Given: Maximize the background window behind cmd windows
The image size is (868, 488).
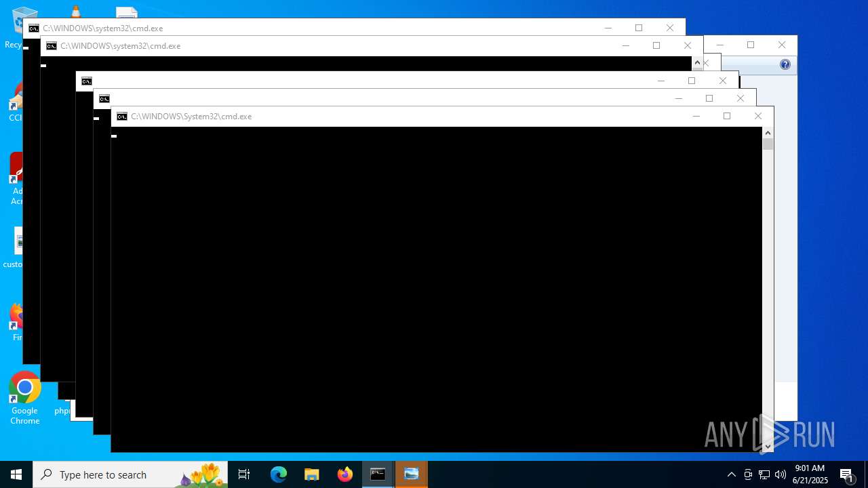Looking at the screenshot, I should pyautogui.click(x=751, y=45).
